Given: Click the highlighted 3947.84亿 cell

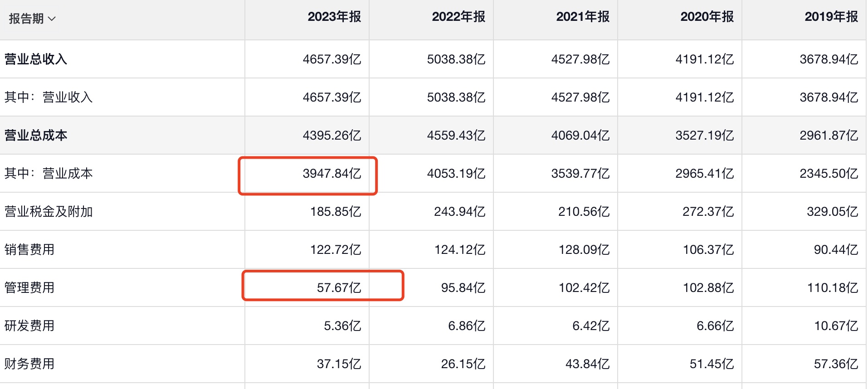Looking at the screenshot, I should tap(332, 174).
